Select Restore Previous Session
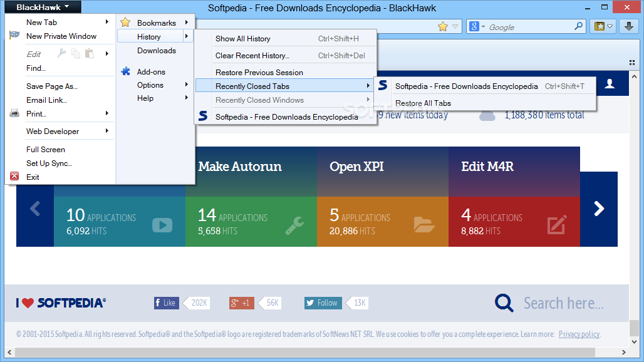 point(286,72)
